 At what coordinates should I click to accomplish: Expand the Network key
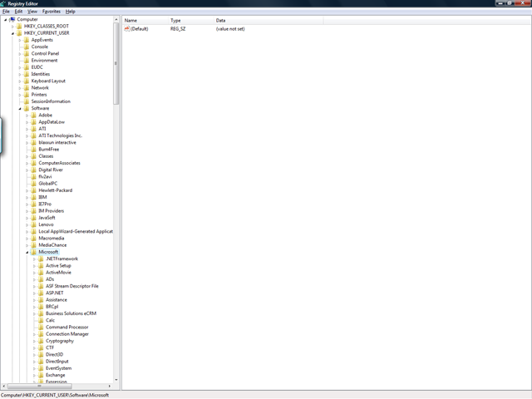(20, 88)
